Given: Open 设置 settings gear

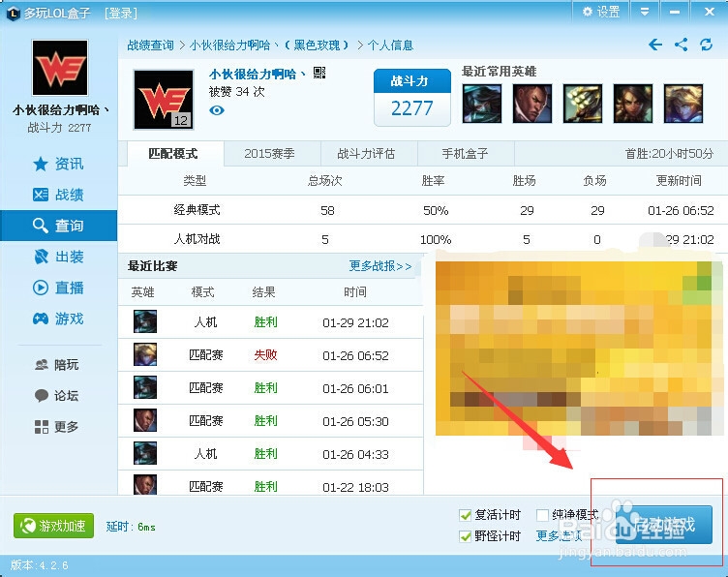Looking at the screenshot, I should (x=601, y=12).
